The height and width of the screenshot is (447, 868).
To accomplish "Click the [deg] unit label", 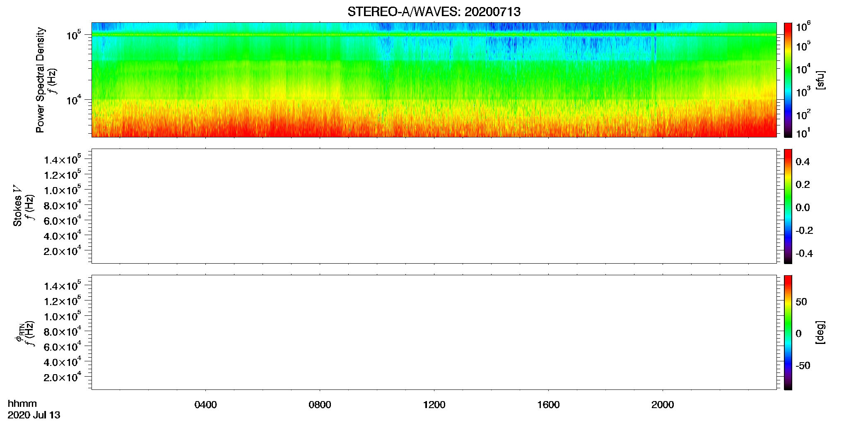I will (820, 332).
